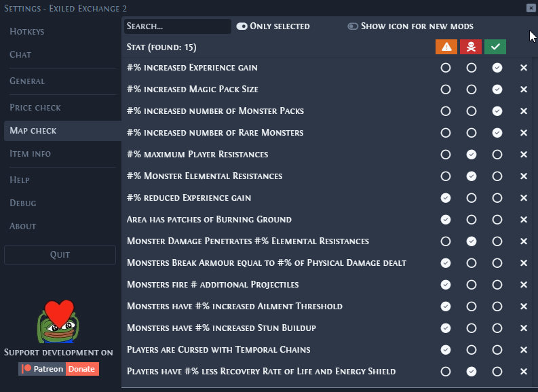Click the green checkmark desirable column icon

pyautogui.click(x=495, y=47)
